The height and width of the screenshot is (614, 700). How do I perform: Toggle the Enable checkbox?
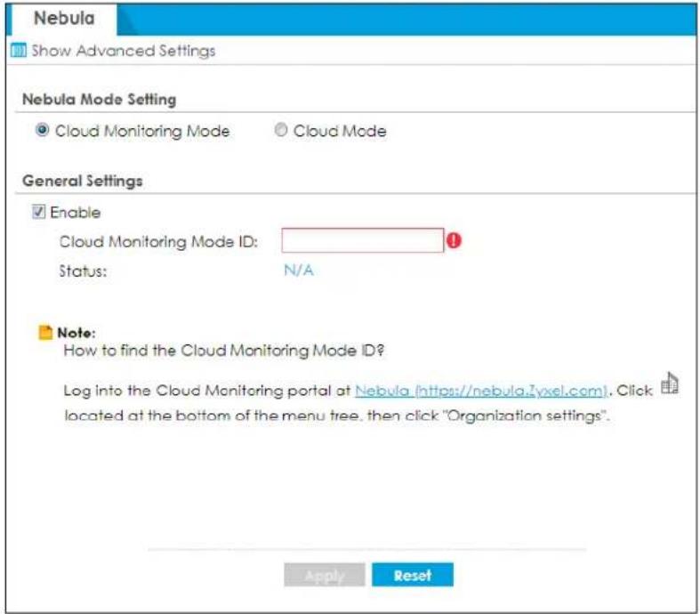pos(38,212)
